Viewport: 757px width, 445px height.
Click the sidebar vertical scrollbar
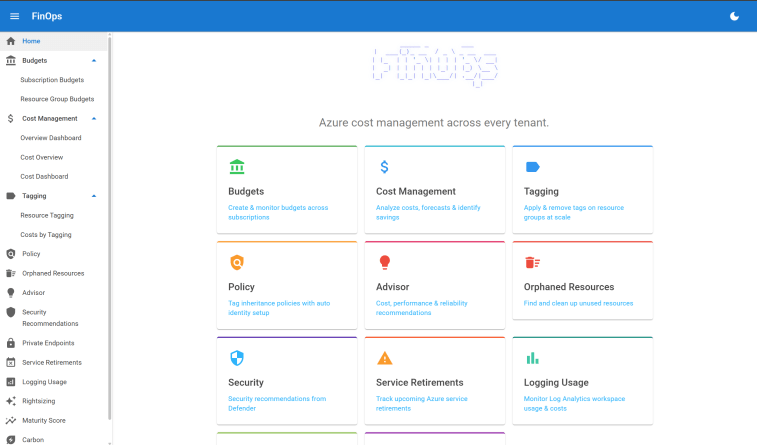[x=110, y=200]
